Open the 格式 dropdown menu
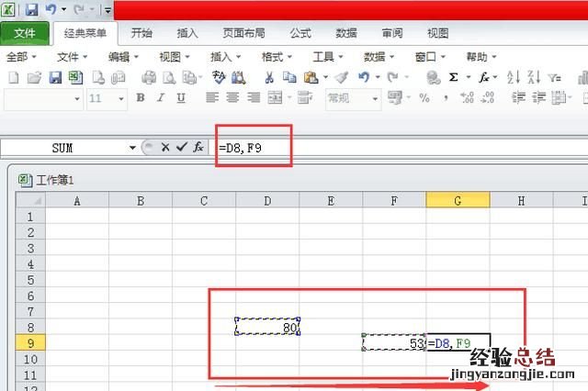588x391 pixels. 277,57
